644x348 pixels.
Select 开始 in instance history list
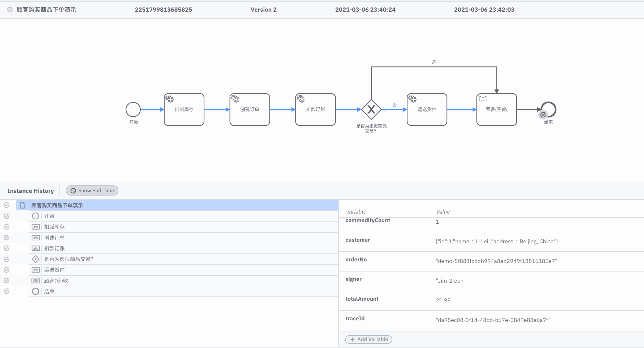click(x=49, y=216)
